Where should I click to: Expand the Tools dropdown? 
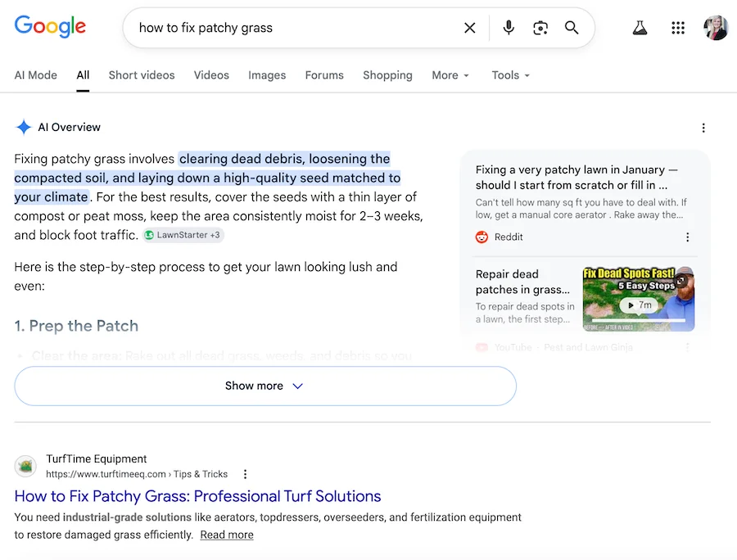click(x=510, y=75)
